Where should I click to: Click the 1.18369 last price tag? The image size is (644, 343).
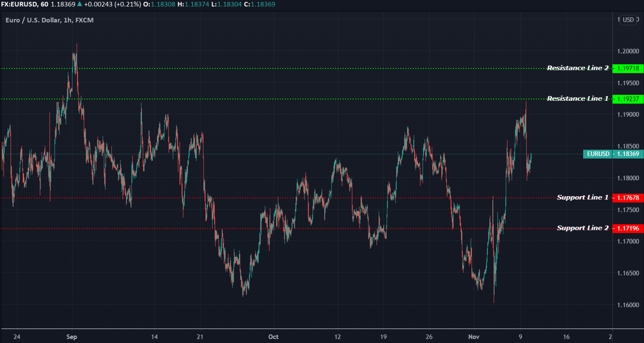(x=628, y=154)
